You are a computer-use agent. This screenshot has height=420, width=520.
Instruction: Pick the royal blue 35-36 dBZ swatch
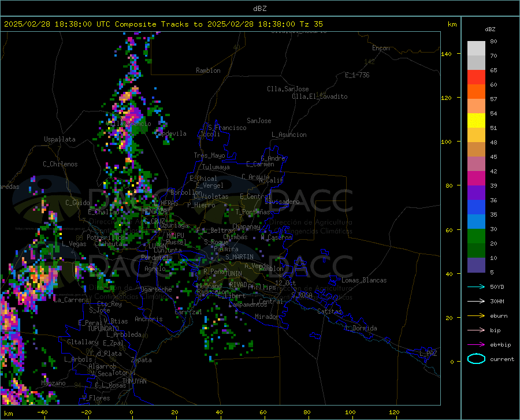pos(476,207)
